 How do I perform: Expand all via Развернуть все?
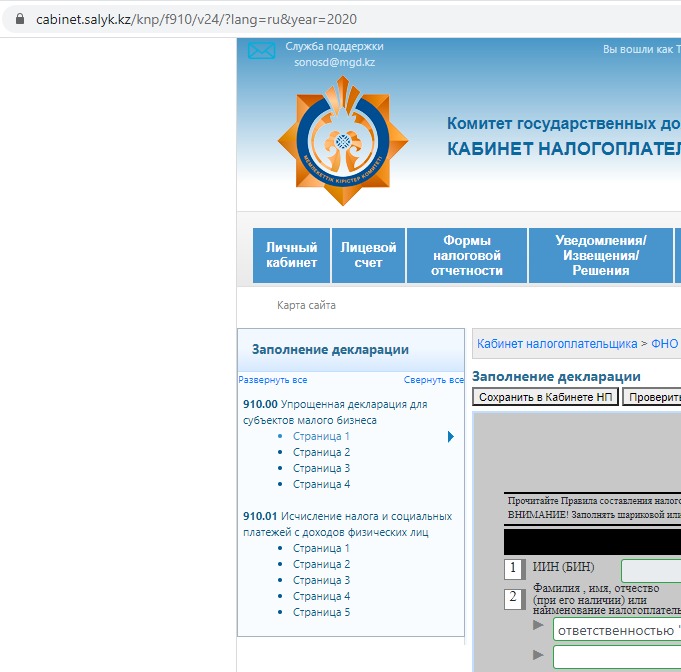coord(273,380)
